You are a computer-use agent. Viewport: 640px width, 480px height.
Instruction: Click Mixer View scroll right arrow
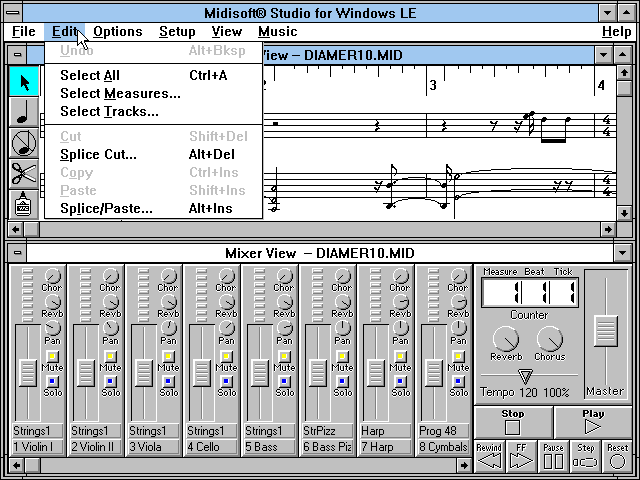(464, 465)
